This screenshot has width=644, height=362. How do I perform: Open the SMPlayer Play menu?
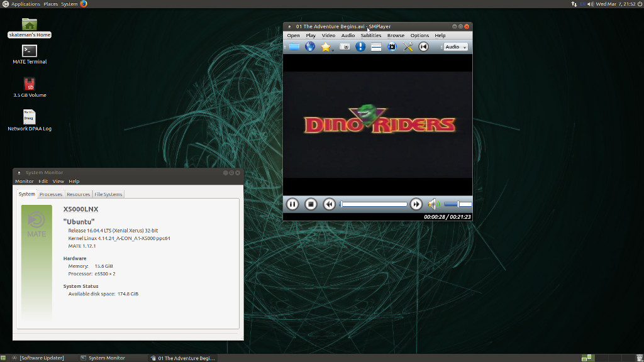pos(311,35)
